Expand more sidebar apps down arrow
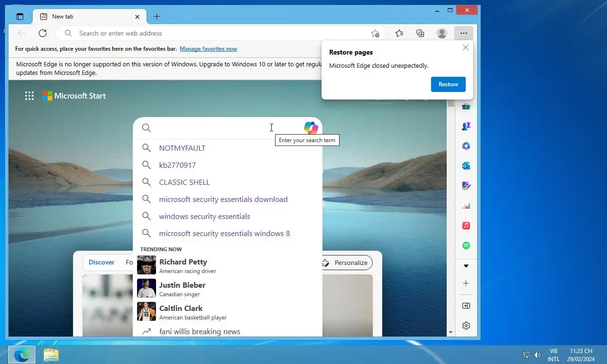The height and width of the screenshot is (364, 607). point(466,266)
